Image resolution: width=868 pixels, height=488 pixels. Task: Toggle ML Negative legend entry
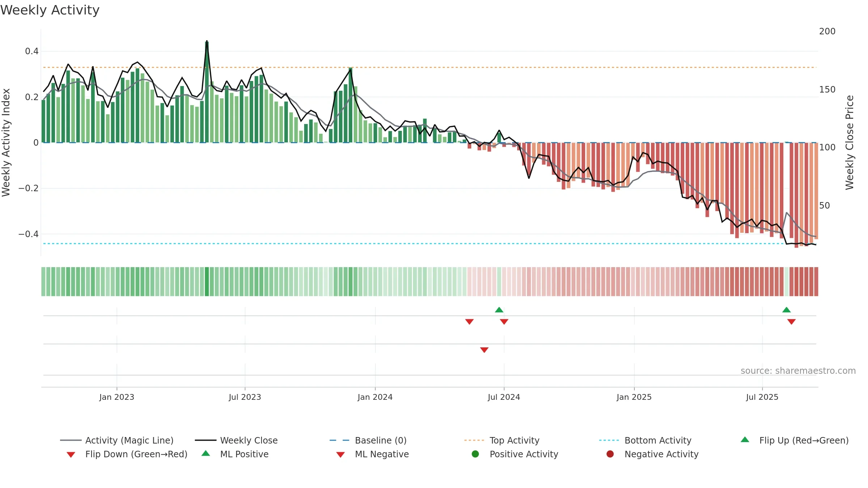pyautogui.click(x=373, y=454)
